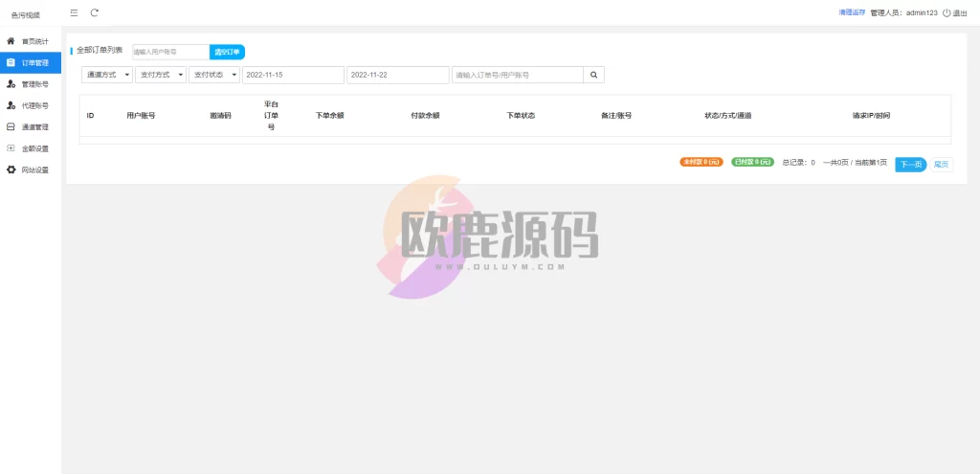
Task: Click the 尾页 pagination button
Action: (x=941, y=165)
